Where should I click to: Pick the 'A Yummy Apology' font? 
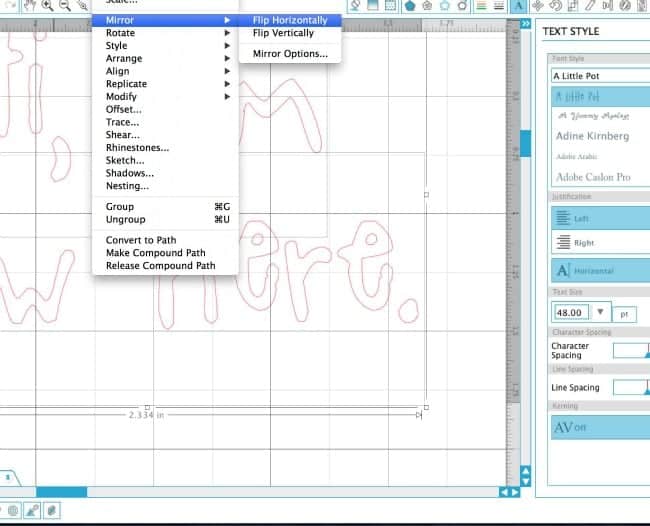click(600, 116)
